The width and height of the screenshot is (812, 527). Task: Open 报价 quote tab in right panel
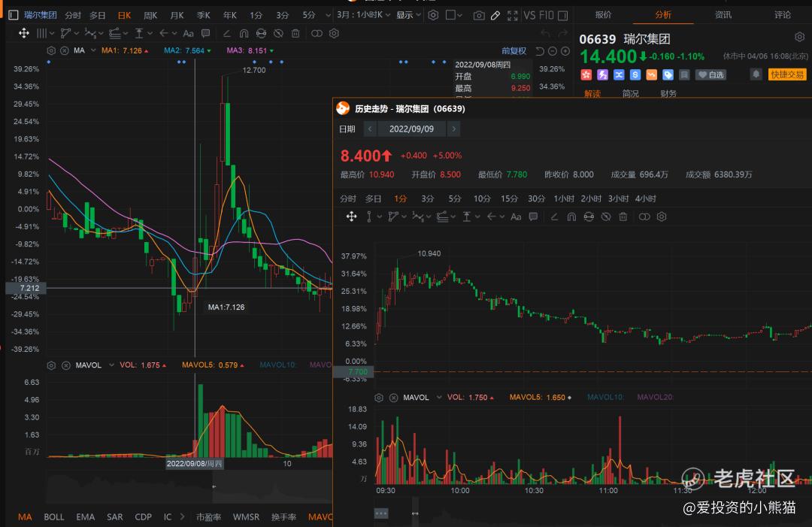(603, 14)
